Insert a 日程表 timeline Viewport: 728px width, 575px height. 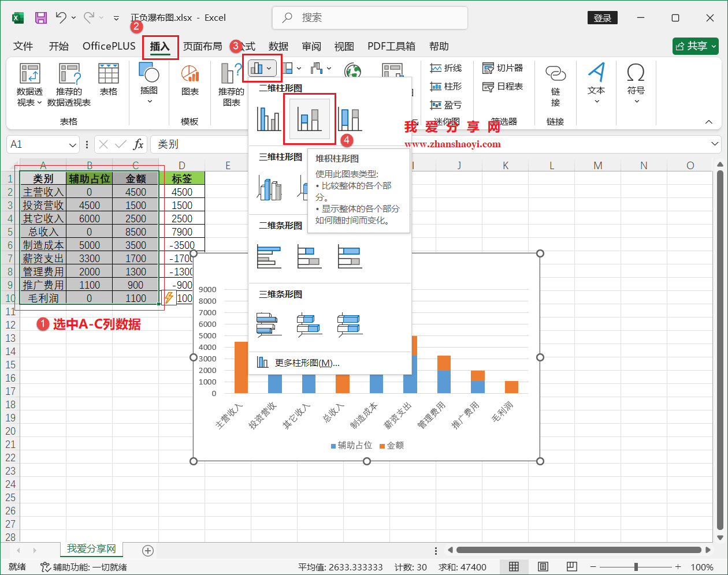tap(503, 86)
